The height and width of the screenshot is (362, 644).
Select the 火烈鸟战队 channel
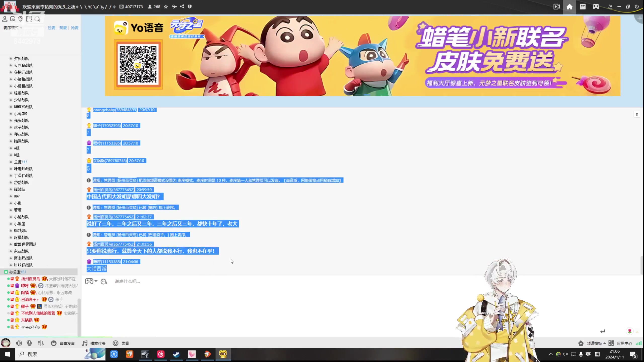click(x=23, y=65)
